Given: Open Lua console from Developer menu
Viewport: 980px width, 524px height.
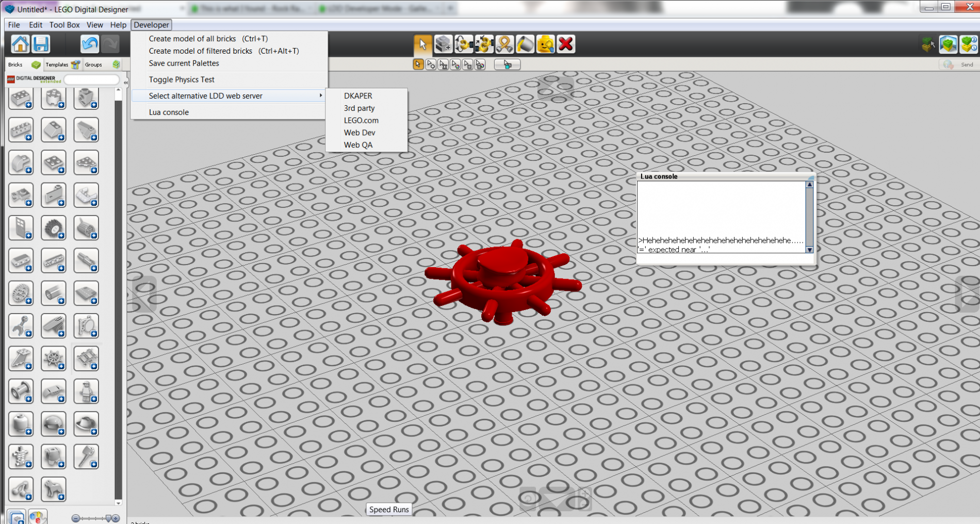Looking at the screenshot, I should click(x=169, y=112).
